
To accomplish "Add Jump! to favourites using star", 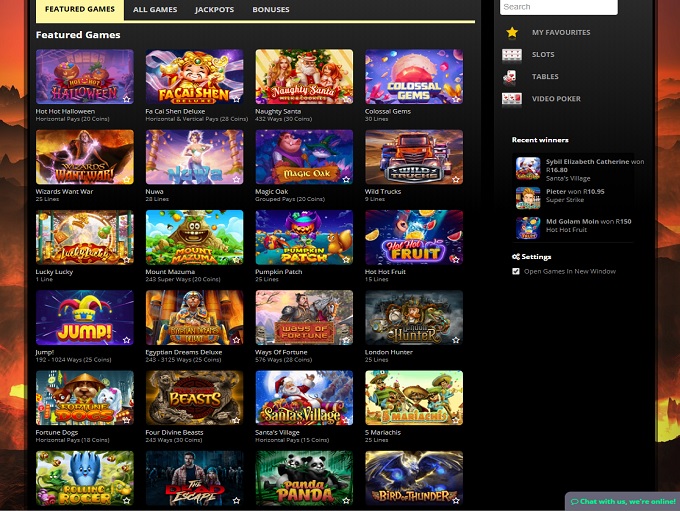I will tap(126, 340).
